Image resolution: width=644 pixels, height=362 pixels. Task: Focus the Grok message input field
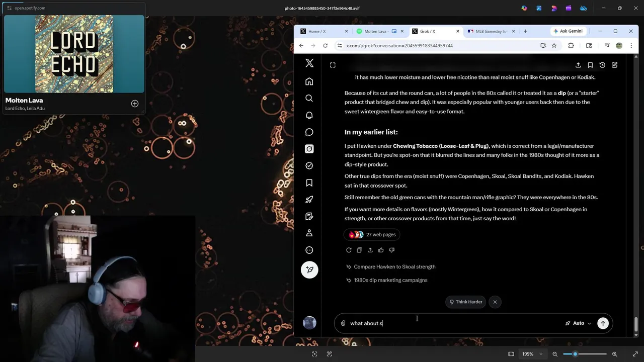[x=455, y=323]
